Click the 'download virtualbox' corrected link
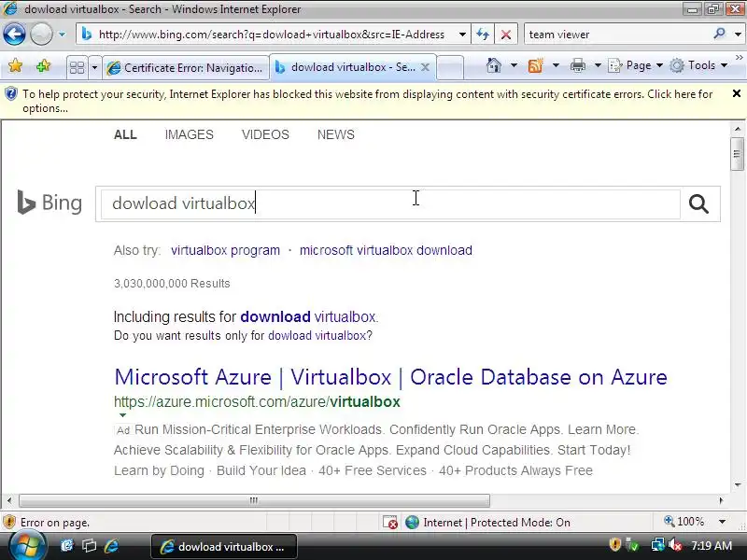The image size is (747, 560). pyautogui.click(x=308, y=316)
